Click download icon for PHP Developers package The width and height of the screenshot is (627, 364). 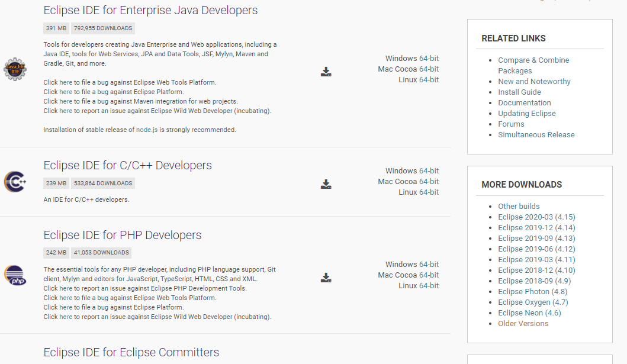[326, 278]
